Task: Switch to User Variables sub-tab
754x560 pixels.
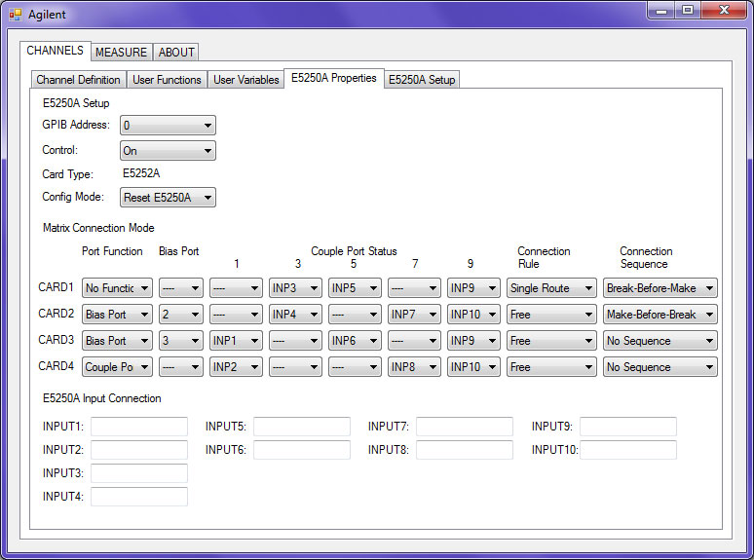Action: point(245,80)
